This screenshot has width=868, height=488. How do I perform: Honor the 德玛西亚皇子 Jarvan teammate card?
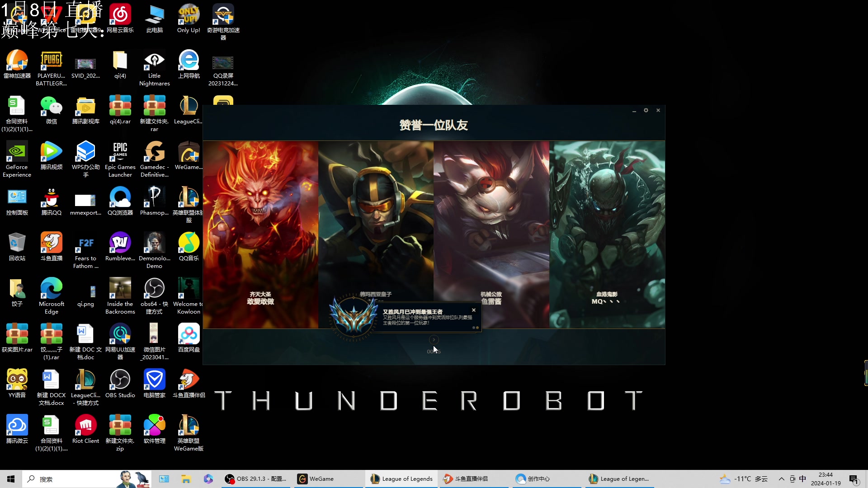coord(376,221)
